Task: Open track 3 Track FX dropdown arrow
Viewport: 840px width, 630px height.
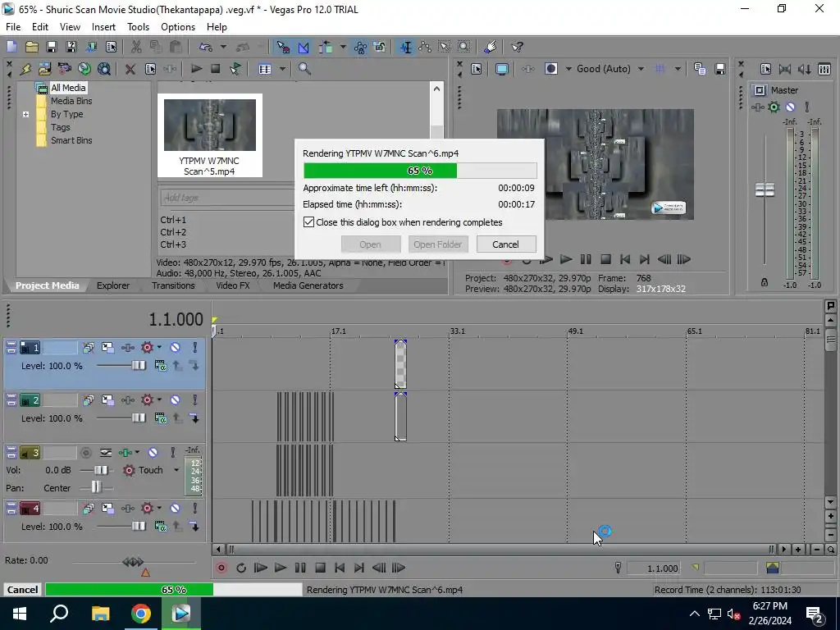Action: click(x=137, y=453)
